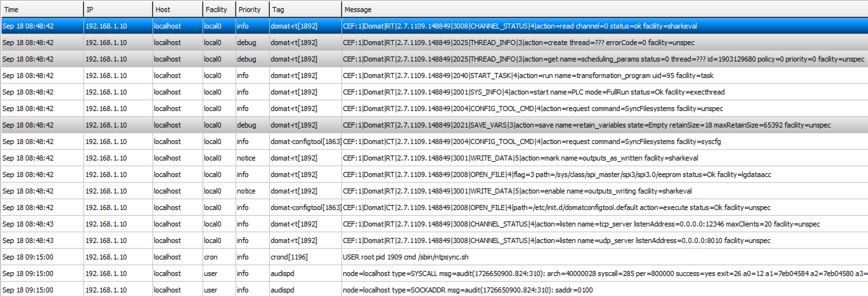The image size is (868, 296).
Task: Click Sep 18 08:48:42 time in SAVE_VARS row
Action: [x=28, y=125]
